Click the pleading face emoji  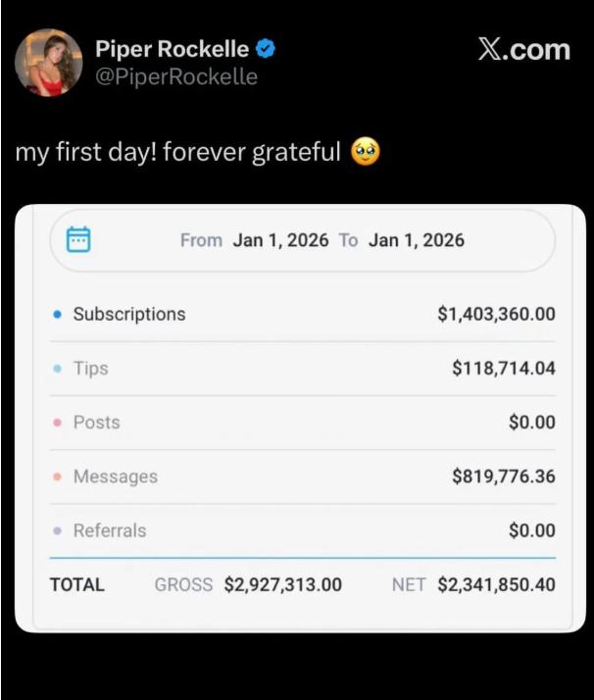coord(365,153)
